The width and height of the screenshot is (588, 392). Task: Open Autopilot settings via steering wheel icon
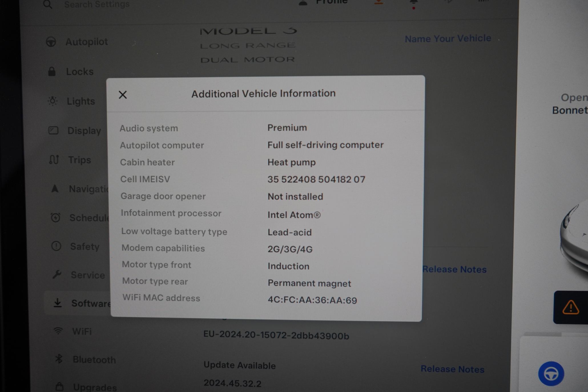click(51, 42)
